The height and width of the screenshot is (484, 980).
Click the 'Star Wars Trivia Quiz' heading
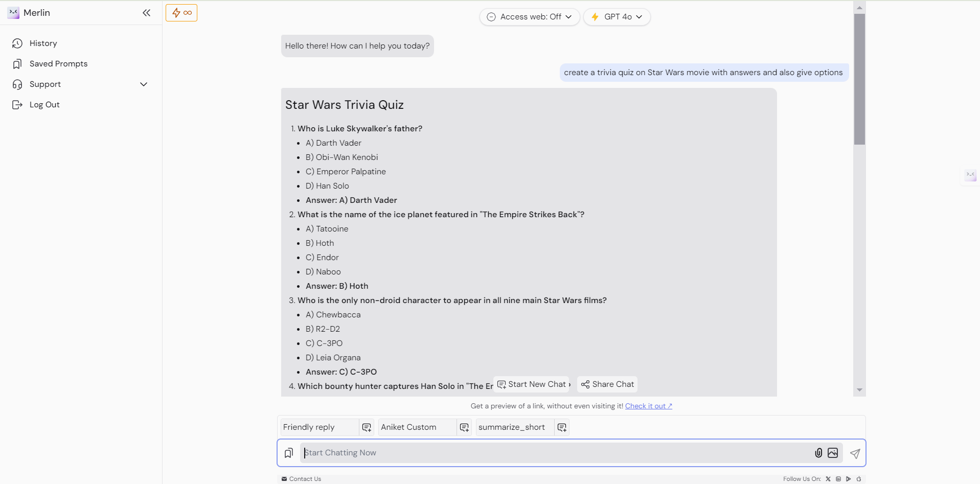point(345,105)
